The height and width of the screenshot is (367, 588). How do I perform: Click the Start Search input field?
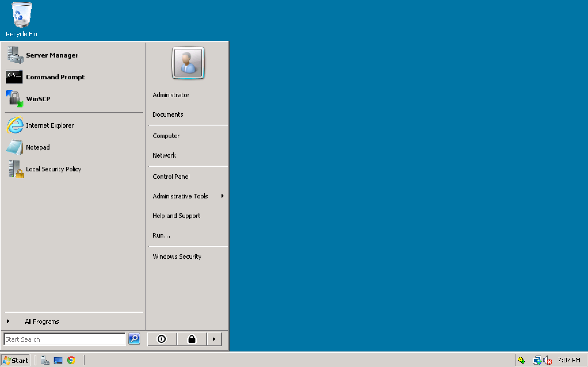click(x=66, y=339)
